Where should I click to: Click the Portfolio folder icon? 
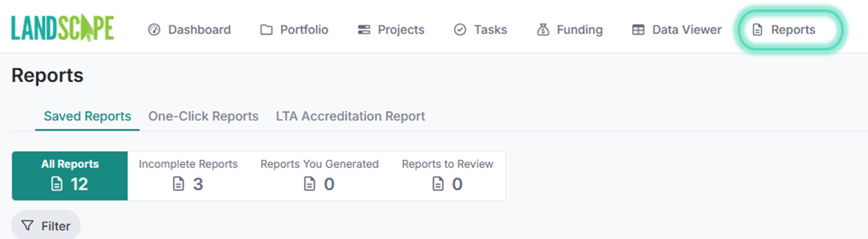pyautogui.click(x=266, y=30)
